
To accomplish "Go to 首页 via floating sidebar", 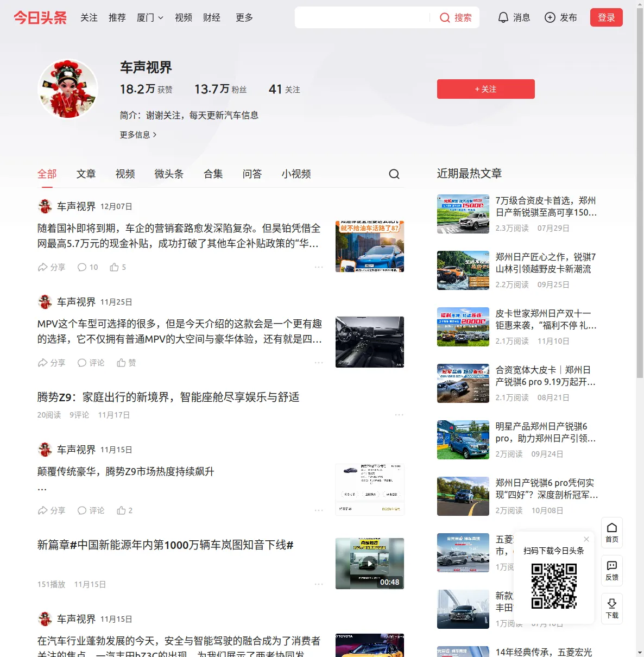I will (x=612, y=533).
